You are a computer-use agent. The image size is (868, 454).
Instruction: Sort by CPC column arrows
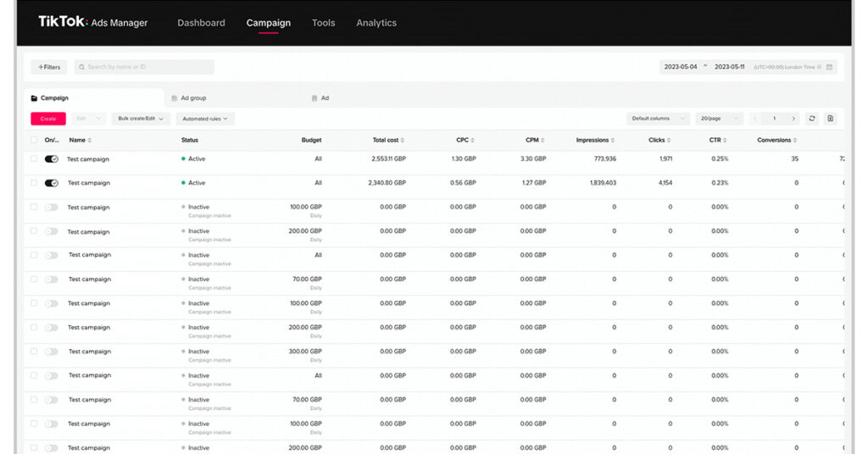click(472, 141)
